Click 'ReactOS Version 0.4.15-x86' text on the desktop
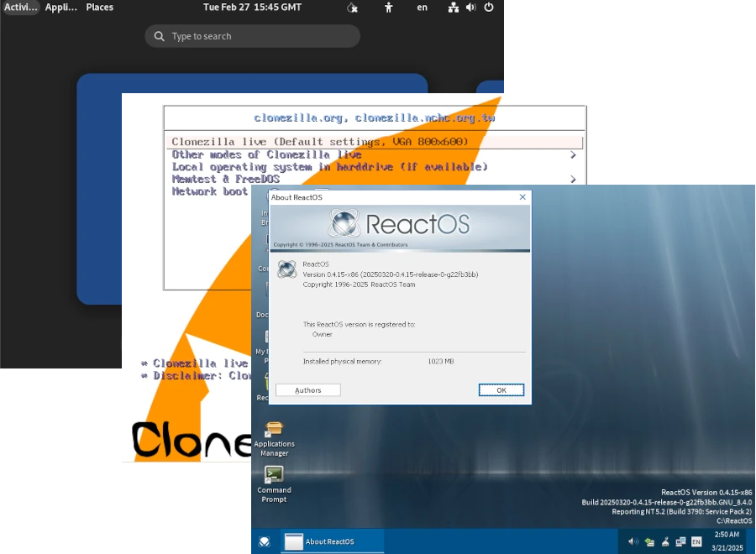The height and width of the screenshot is (554, 756). [x=706, y=493]
